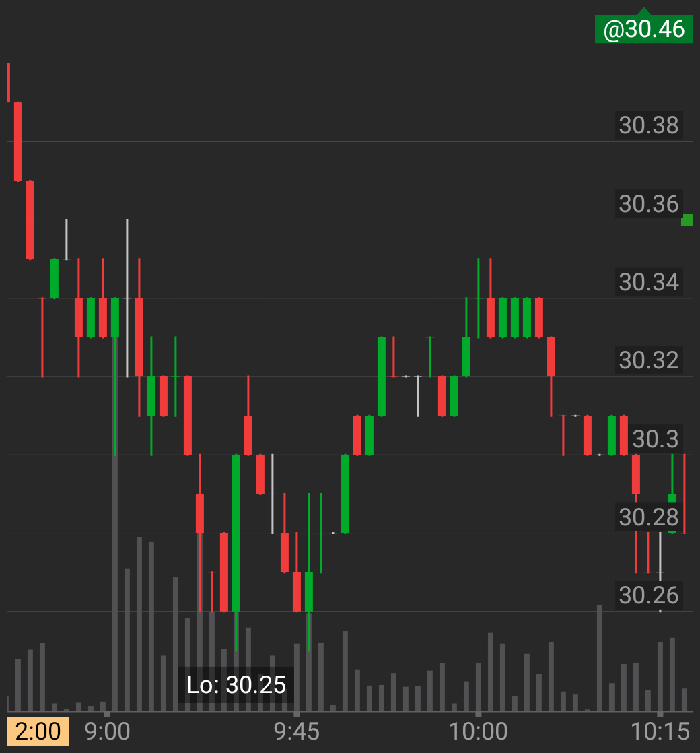Click the Lo: 30.25 low price label
700x753 pixels.
(238, 684)
